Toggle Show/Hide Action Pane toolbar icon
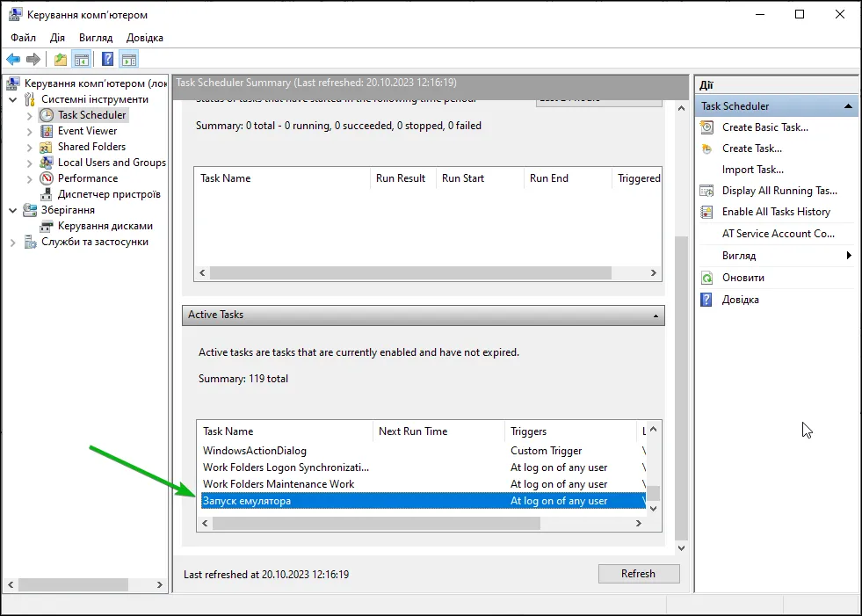862x616 pixels. (x=128, y=59)
